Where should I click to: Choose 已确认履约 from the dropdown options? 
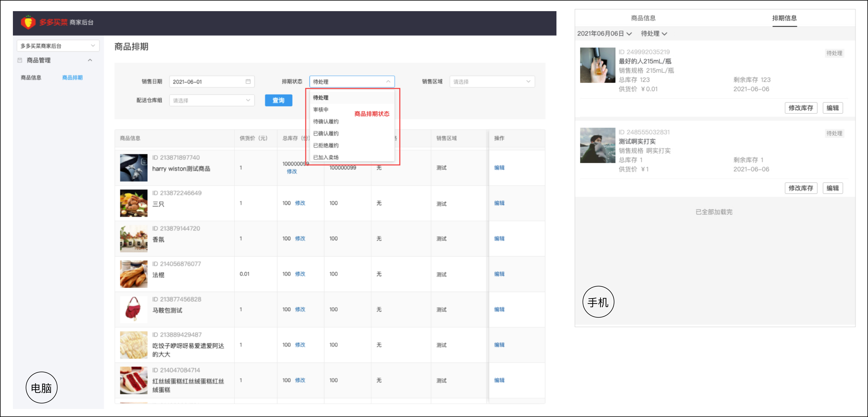pyautogui.click(x=325, y=133)
